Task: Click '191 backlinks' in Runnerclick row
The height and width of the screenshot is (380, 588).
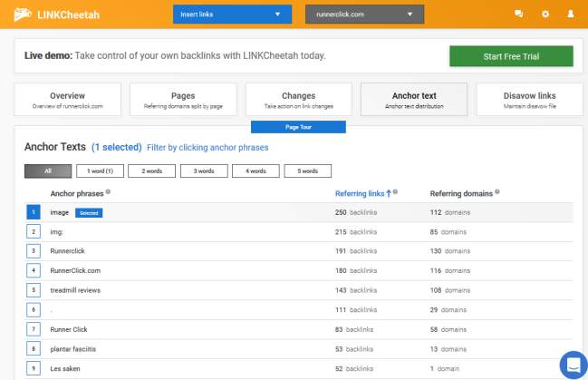Action: pos(356,251)
